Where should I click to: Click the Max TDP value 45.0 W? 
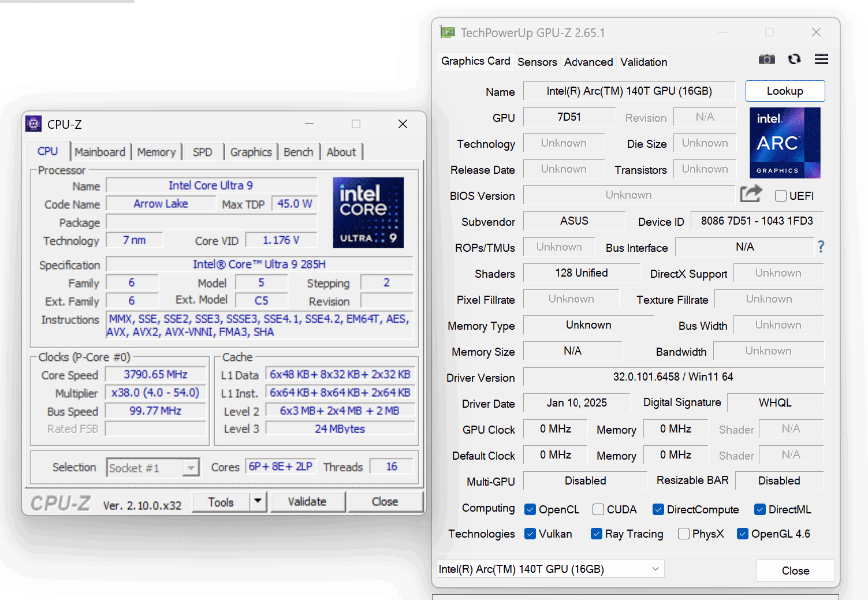click(x=295, y=204)
